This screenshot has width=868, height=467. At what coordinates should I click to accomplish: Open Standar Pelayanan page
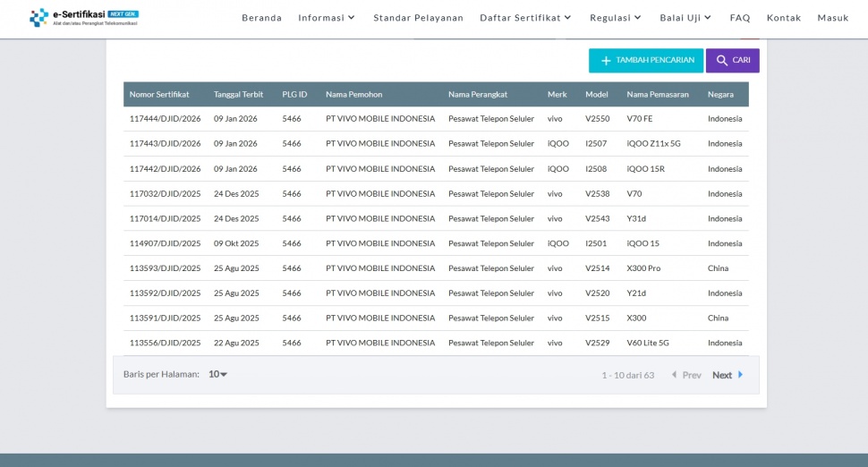click(x=418, y=18)
